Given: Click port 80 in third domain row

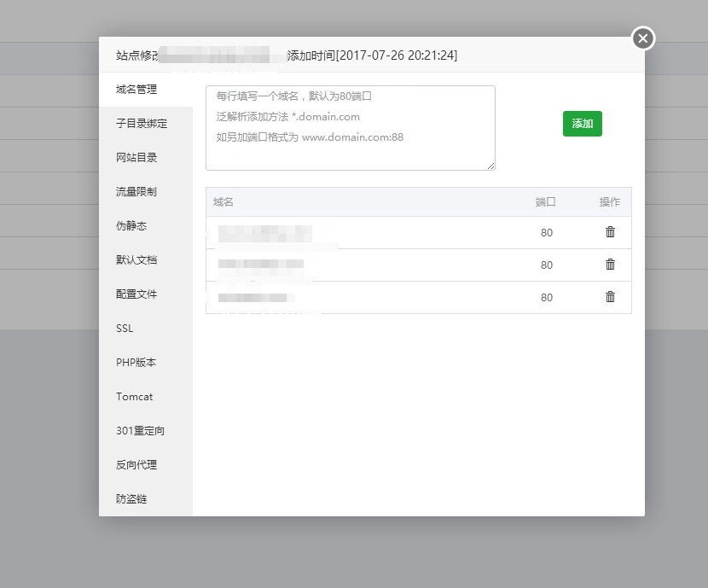Looking at the screenshot, I should coord(546,298).
